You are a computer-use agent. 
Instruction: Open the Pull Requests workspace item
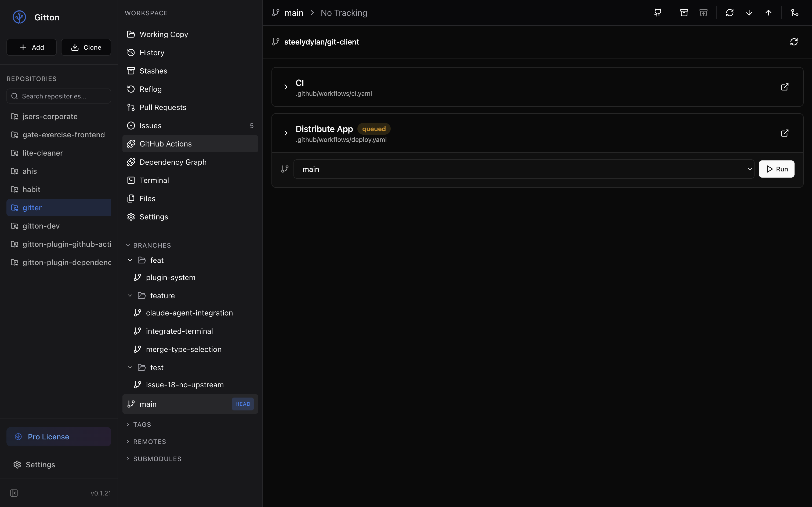(x=163, y=107)
